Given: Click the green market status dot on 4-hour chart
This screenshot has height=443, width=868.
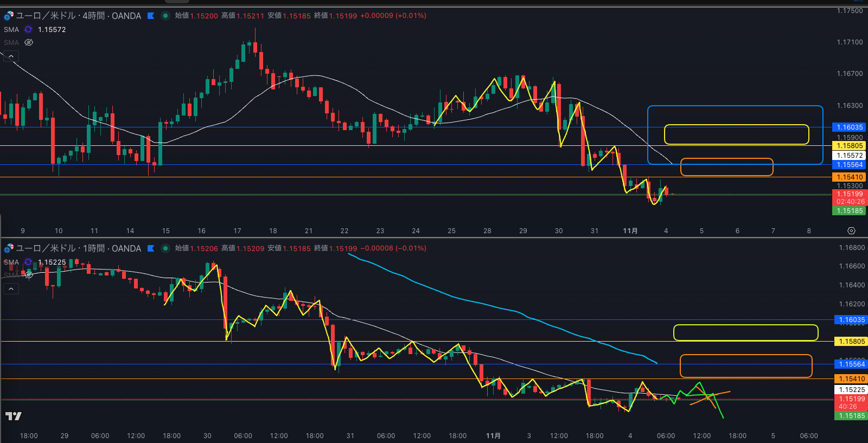Looking at the screenshot, I should (165, 16).
